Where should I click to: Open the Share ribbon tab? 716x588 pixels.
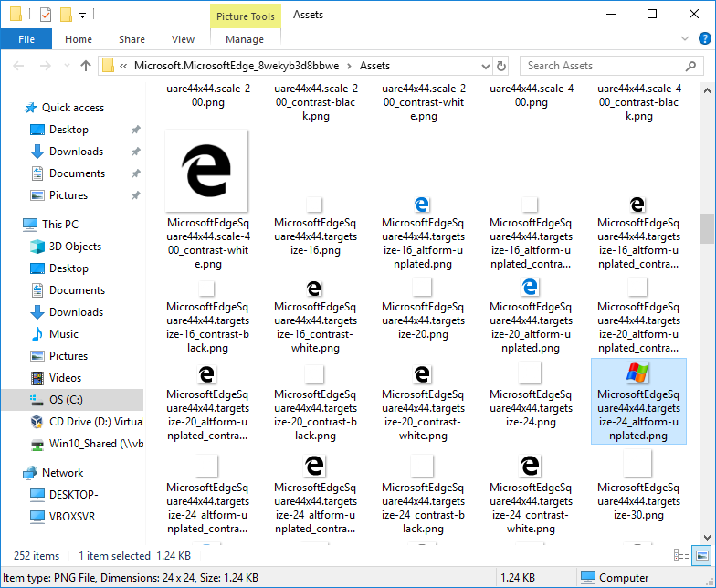point(132,39)
